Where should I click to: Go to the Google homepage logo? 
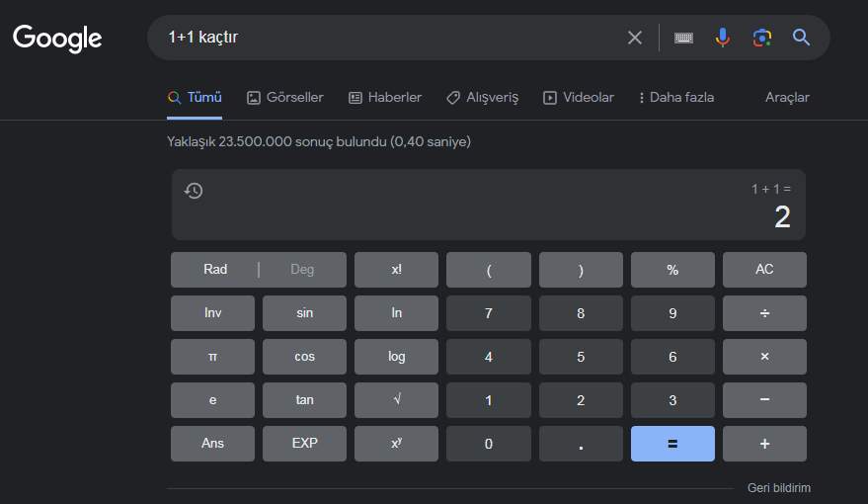click(x=57, y=39)
